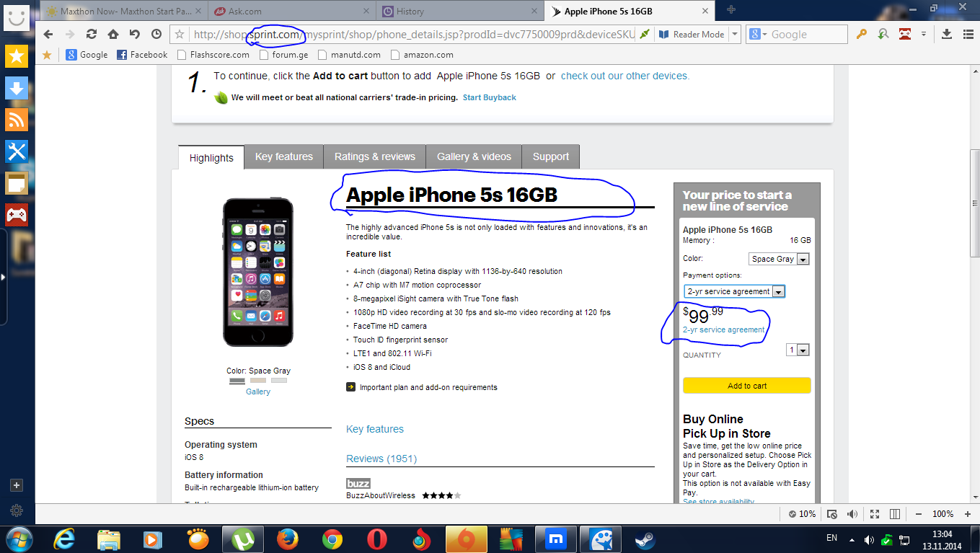The image size is (980, 553).
Task: Click the Start Buyback link
Action: click(x=490, y=97)
